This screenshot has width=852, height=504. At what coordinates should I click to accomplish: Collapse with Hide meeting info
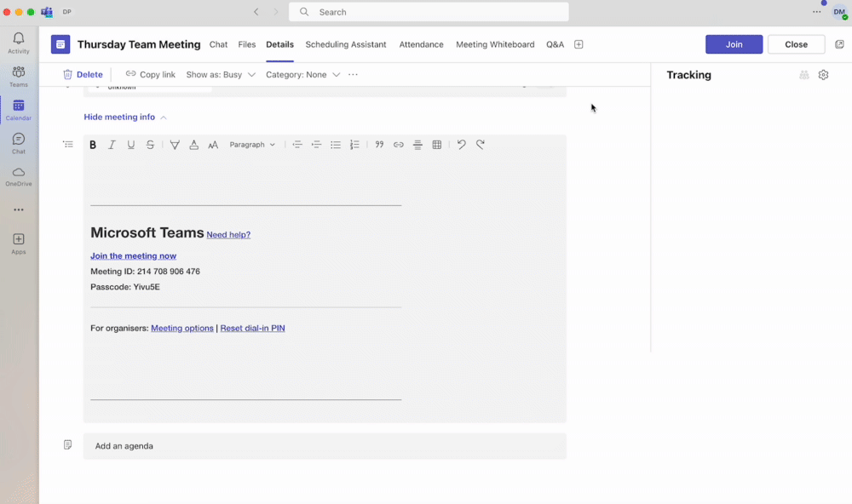click(x=125, y=117)
